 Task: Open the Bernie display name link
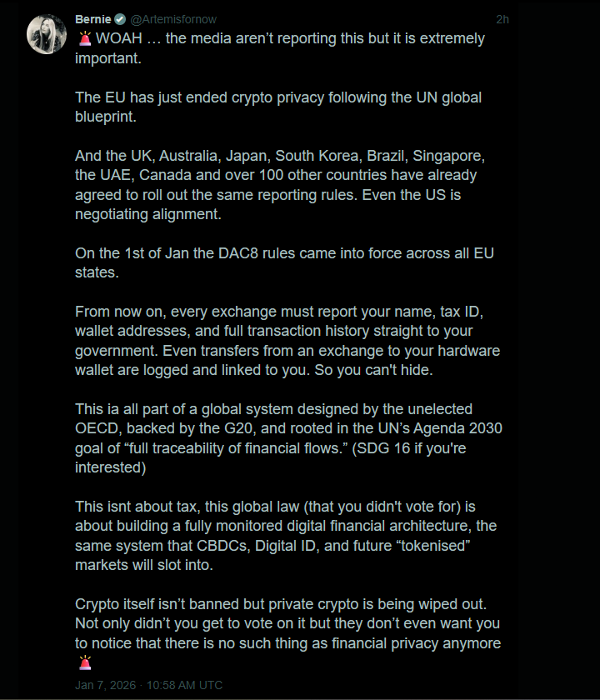coord(92,18)
